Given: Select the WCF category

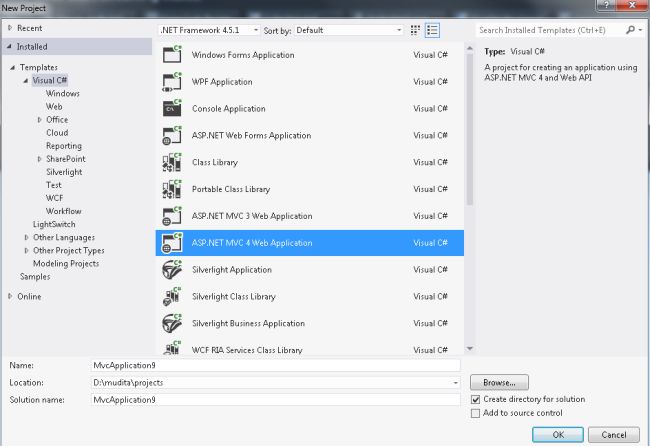Looking at the screenshot, I should pos(54,198).
